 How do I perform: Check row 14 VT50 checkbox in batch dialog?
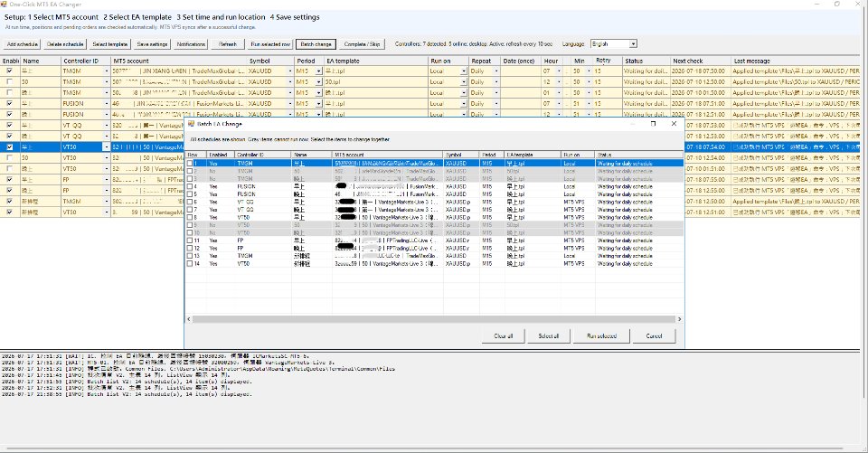click(x=190, y=264)
